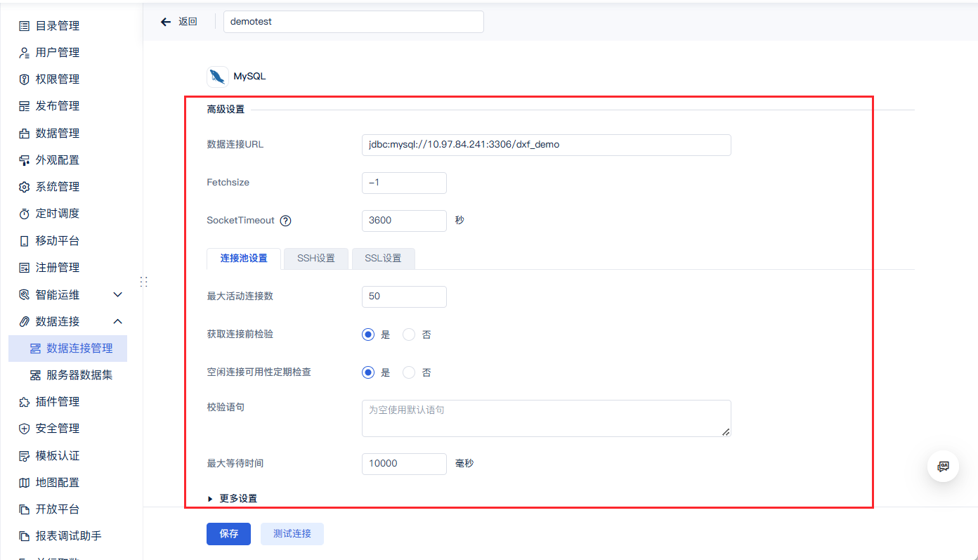Viewport: 978px width, 560px height.
Task: Click the 最大等待时间 input field
Action: coord(404,464)
